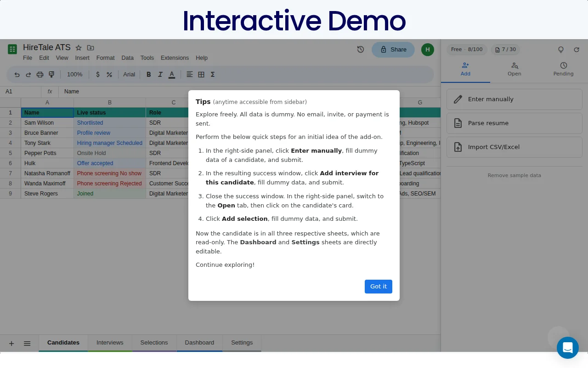588x368 pixels.
Task: Dismiss the Tips dialog with Got it
Action: coord(379,286)
